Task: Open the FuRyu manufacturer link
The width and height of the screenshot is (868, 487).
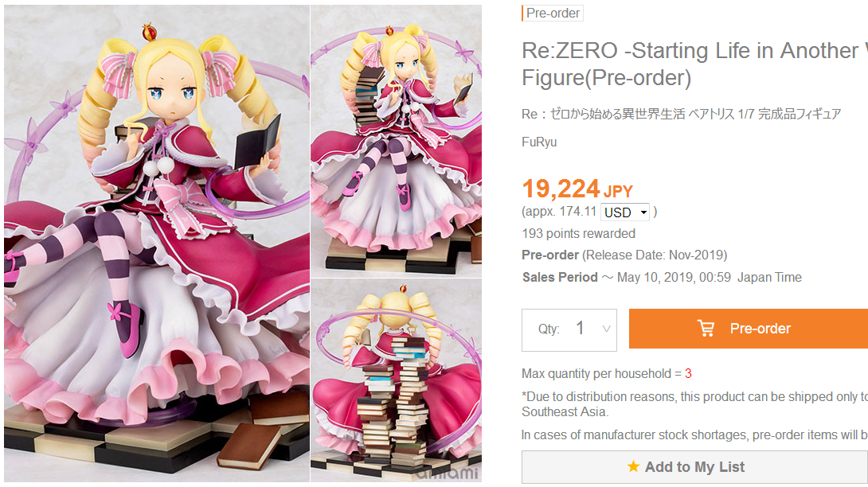Action: point(539,142)
